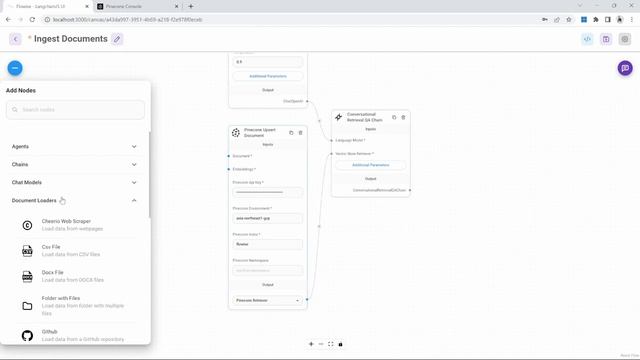Expand the Chains category
This screenshot has width=640, height=360.
(x=74, y=164)
